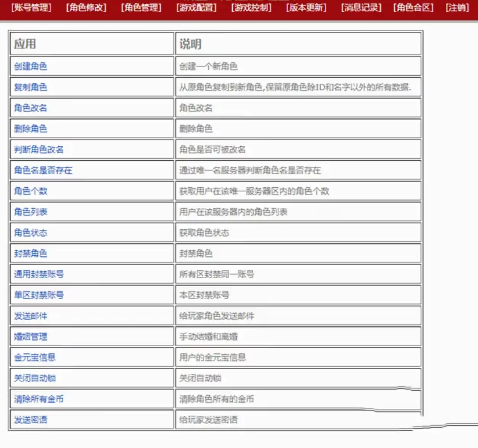This screenshot has height=448, width=478.
Task: Select the description 给玩家发送密语
Action: click(208, 420)
